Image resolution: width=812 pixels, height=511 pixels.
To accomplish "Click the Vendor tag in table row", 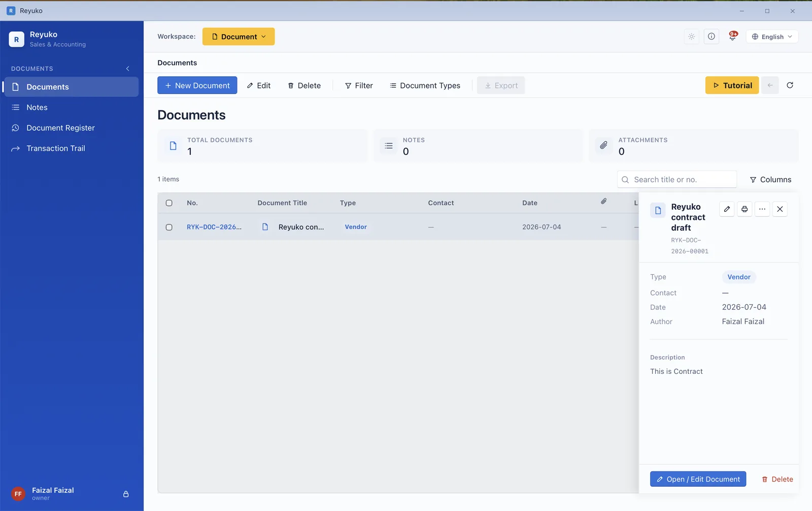I will tap(356, 227).
